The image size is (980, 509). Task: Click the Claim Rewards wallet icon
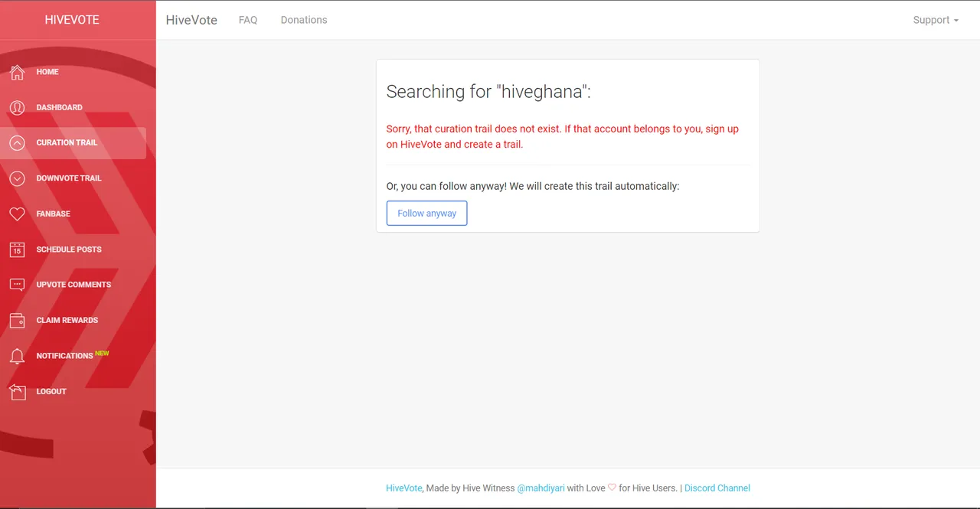17,320
